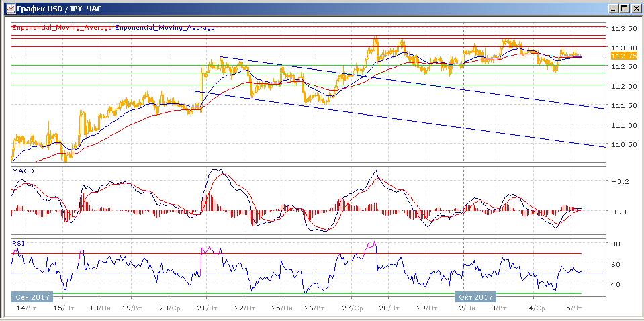
Task: Click the График USD/JPY ЧАС window title
Action: click(60, 9)
